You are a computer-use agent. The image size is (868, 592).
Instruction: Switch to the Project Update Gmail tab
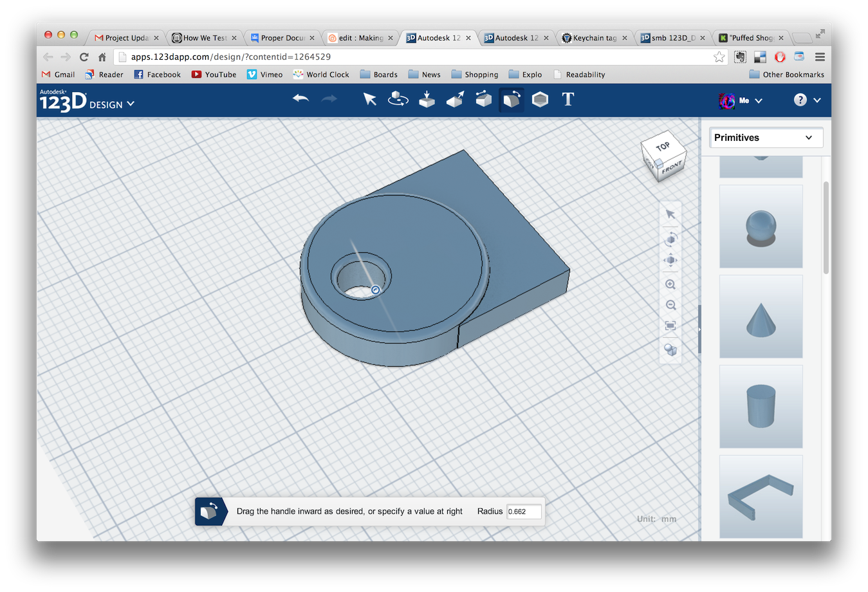126,38
